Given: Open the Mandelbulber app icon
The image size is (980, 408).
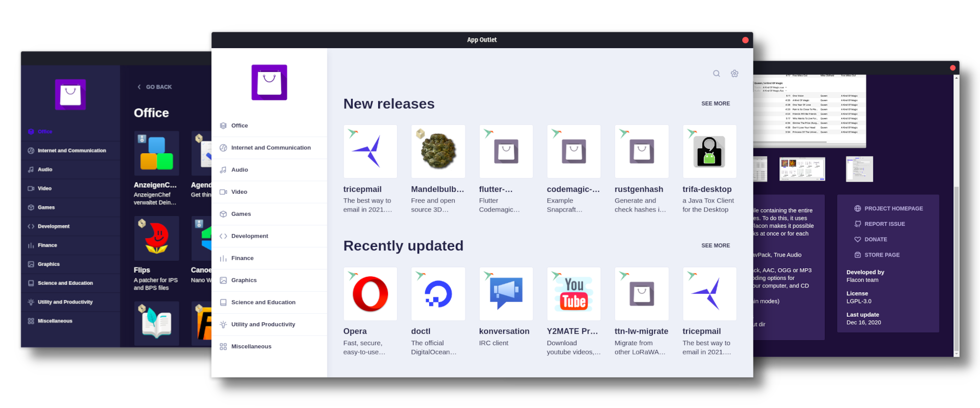Looking at the screenshot, I should 438,151.
